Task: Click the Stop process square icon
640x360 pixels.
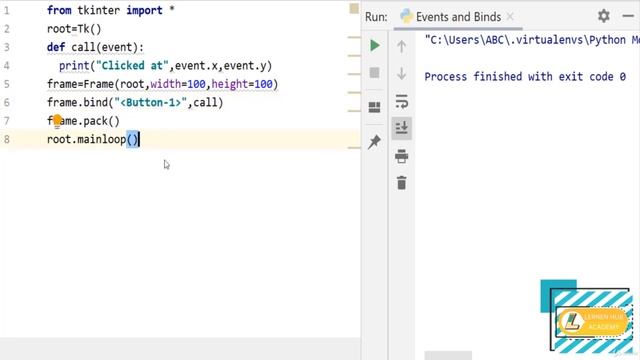Action: (x=374, y=73)
